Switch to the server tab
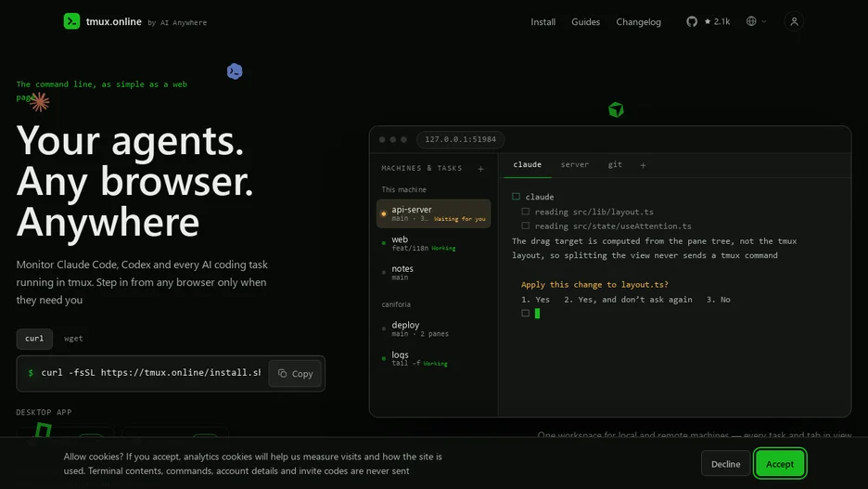 [575, 164]
